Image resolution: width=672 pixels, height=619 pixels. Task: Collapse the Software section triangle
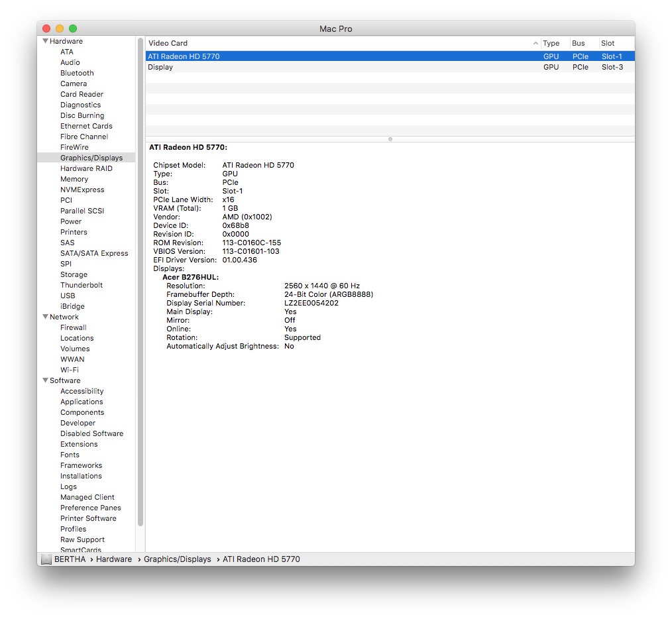tap(45, 380)
